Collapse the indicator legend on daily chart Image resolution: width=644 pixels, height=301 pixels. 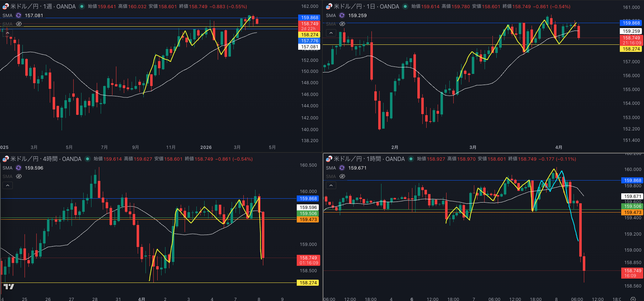tap(331, 33)
